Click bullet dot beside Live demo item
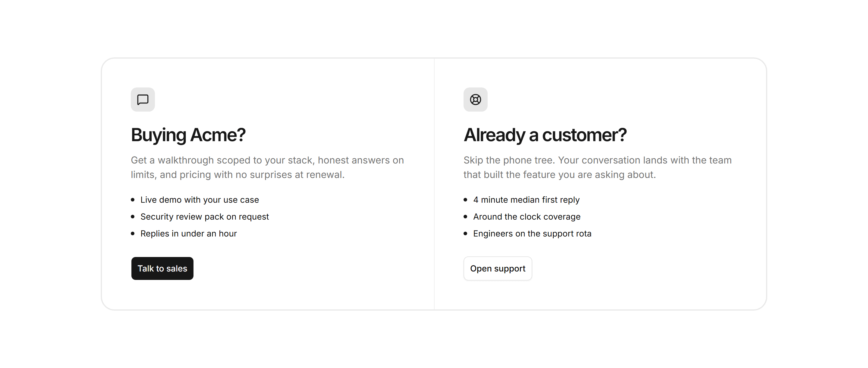The height and width of the screenshot is (368, 868). pos(133,200)
